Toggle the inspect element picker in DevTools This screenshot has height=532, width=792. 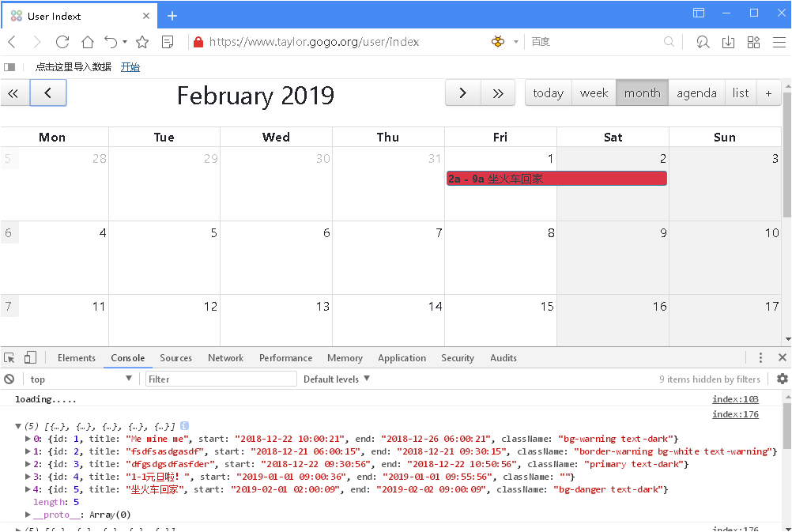coord(9,357)
